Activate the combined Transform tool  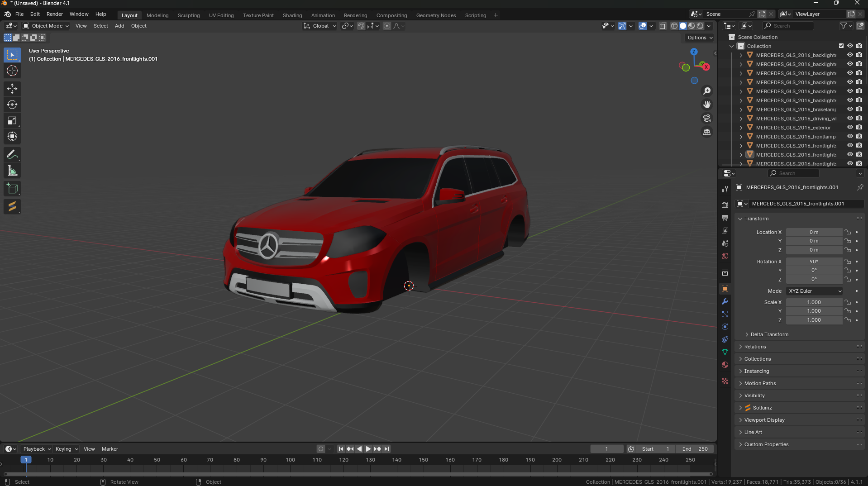pos(12,136)
